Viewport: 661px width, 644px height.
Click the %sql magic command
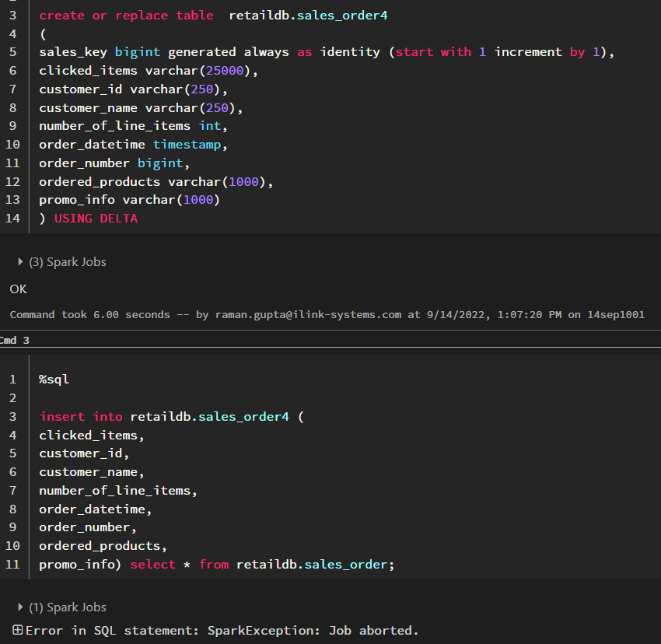point(54,380)
